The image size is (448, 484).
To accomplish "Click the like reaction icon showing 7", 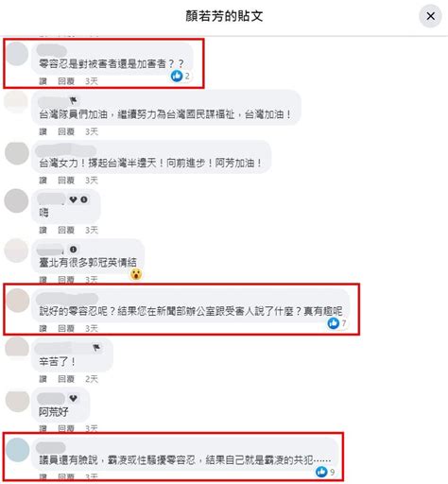I will (x=333, y=323).
